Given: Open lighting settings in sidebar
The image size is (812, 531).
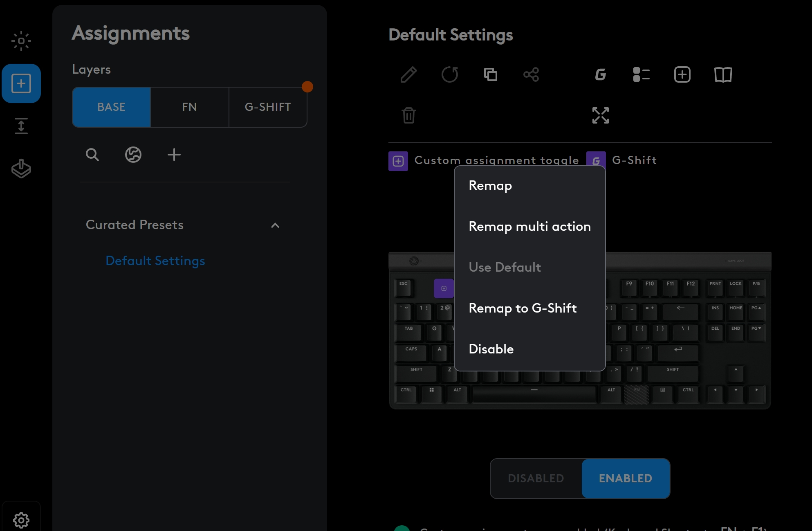Looking at the screenshot, I should coord(21,41).
